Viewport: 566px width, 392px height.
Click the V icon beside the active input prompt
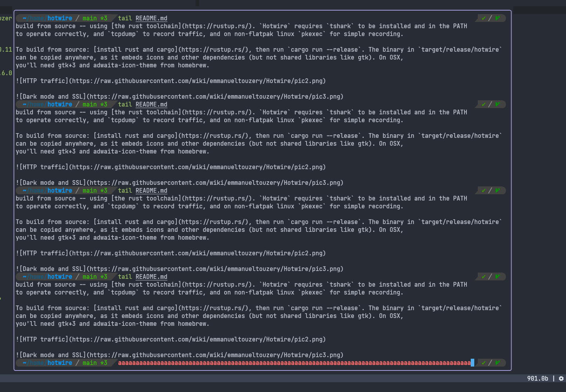coord(497,363)
